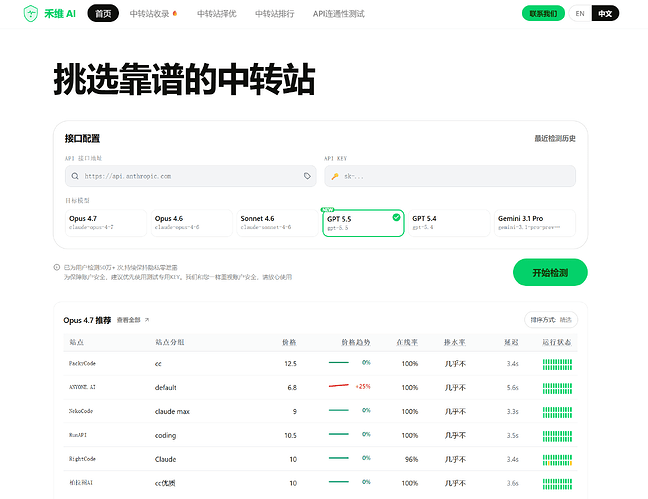Click the 掺水率 column header
This screenshot has width=648, height=499.
(x=455, y=342)
